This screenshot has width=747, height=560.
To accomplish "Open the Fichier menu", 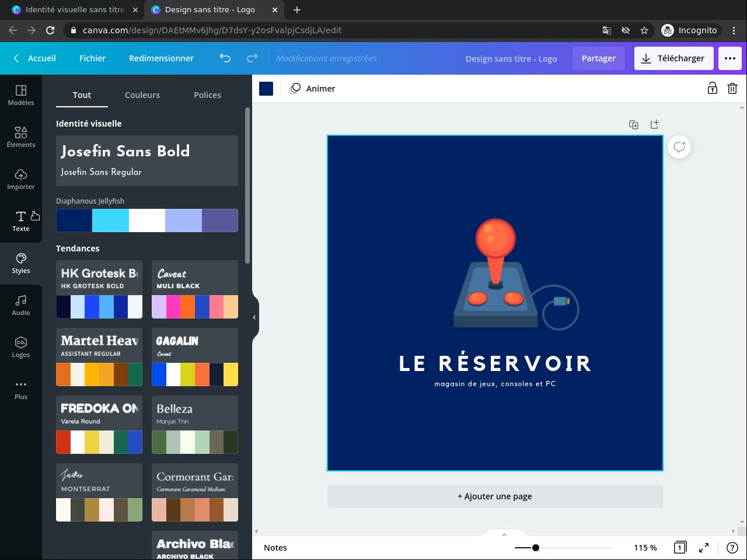I will 92,58.
